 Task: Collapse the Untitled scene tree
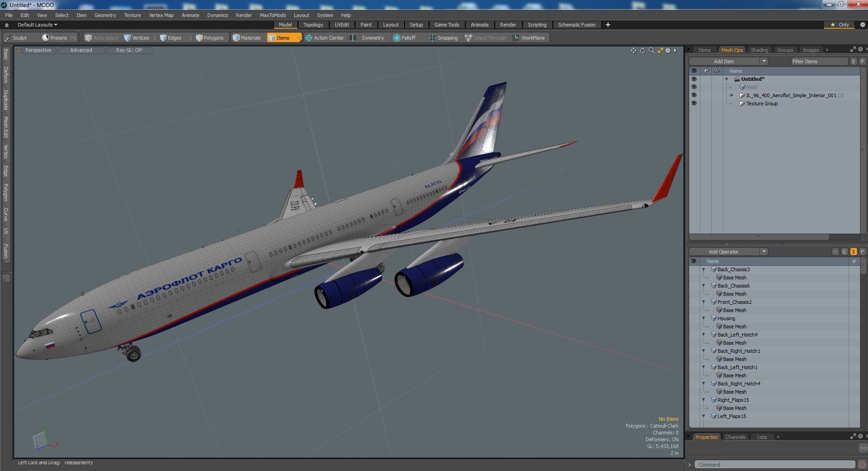pyautogui.click(x=726, y=79)
